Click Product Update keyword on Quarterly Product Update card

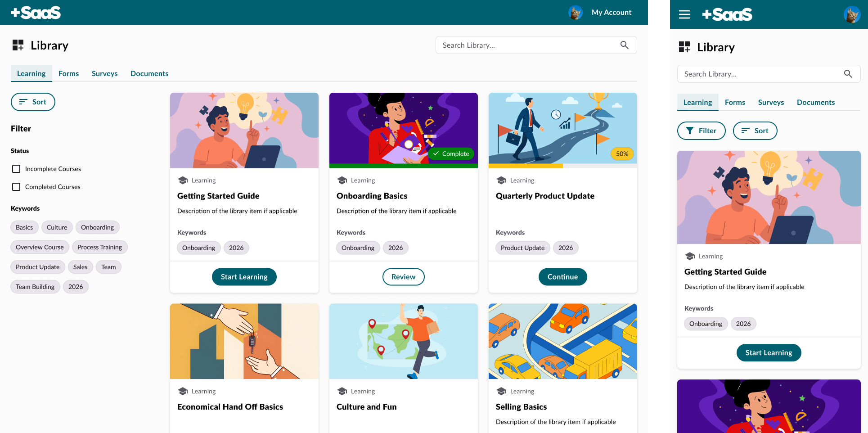point(522,248)
